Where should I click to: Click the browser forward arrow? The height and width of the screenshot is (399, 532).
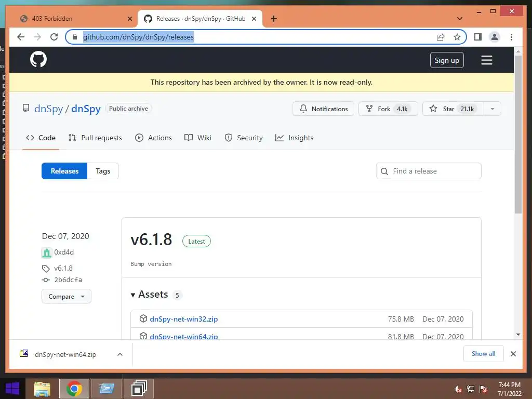(37, 37)
